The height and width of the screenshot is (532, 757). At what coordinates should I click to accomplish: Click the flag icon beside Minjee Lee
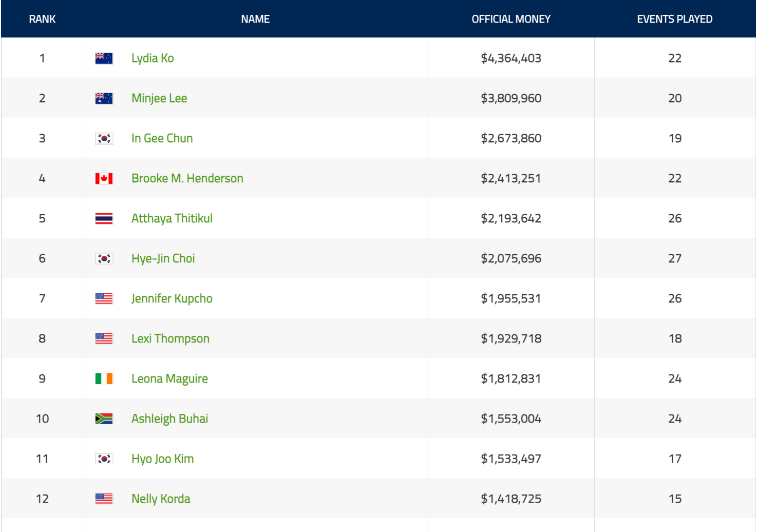(x=104, y=98)
